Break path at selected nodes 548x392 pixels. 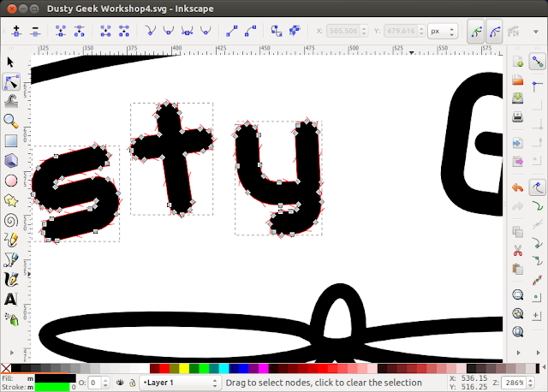80,31
